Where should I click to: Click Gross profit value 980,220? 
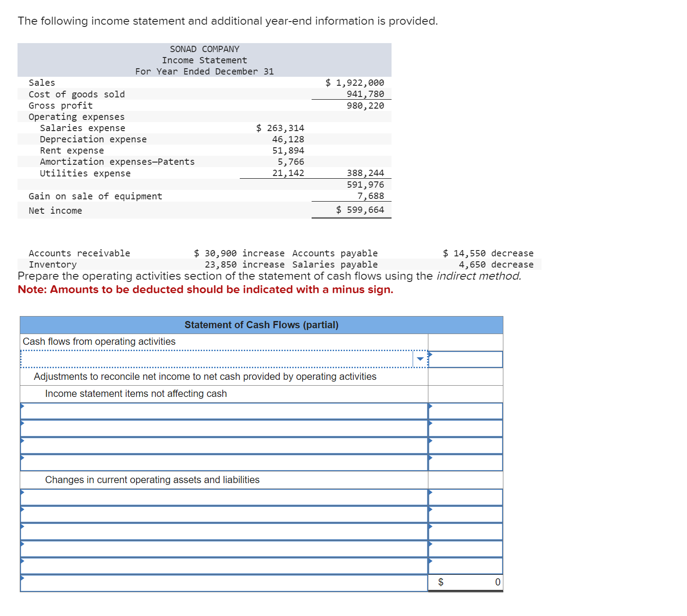pyautogui.click(x=365, y=106)
